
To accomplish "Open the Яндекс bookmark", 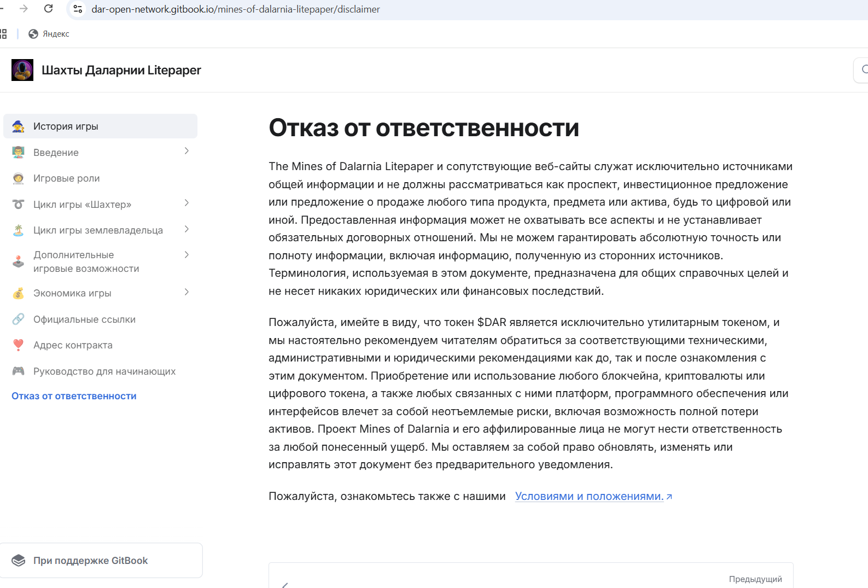I will [49, 34].
